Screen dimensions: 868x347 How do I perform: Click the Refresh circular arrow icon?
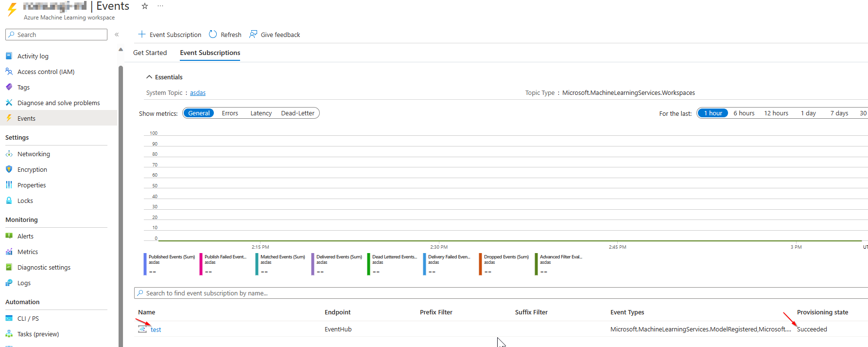(213, 34)
